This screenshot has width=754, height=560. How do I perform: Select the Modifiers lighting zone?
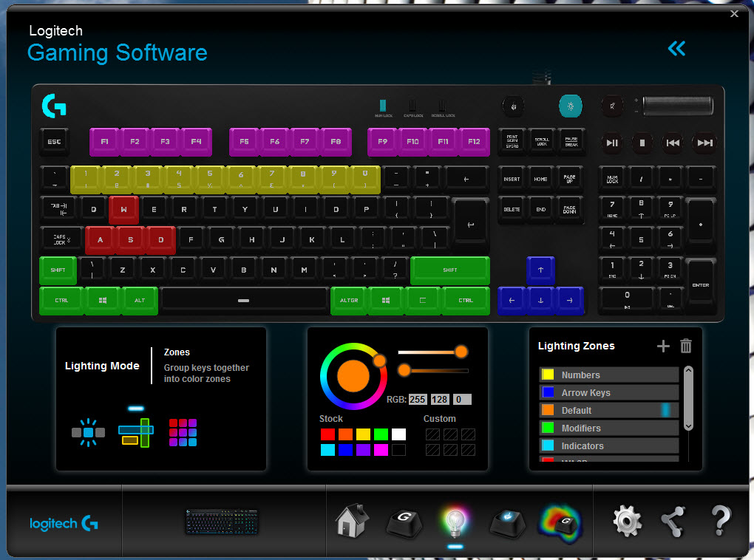pyautogui.click(x=609, y=428)
